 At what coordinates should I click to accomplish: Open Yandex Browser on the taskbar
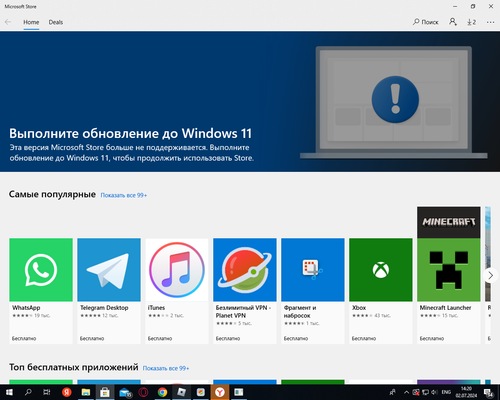click(220, 392)
